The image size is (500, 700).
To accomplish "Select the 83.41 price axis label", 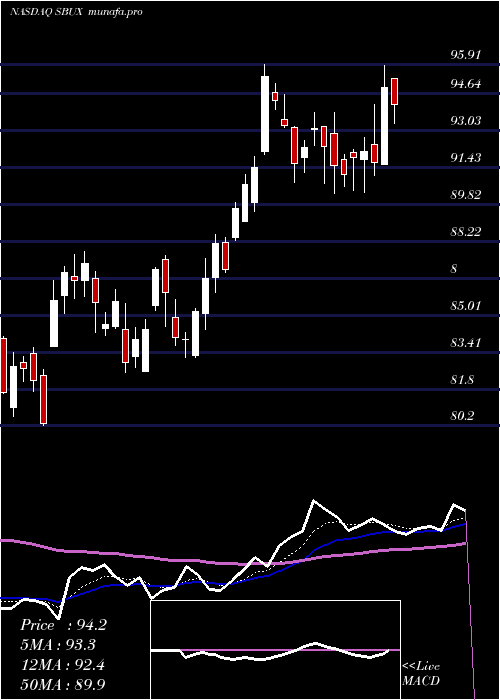I will coord(465,343).
